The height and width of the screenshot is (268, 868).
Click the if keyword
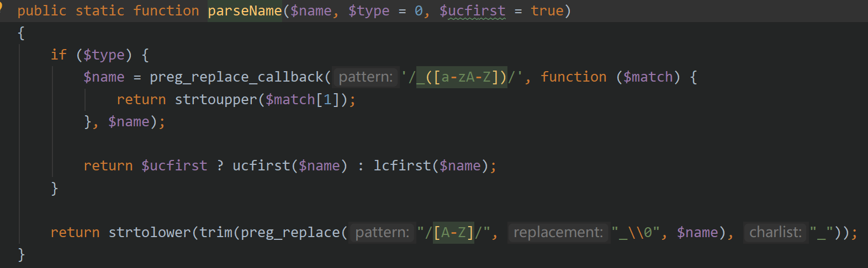[59, 55]
